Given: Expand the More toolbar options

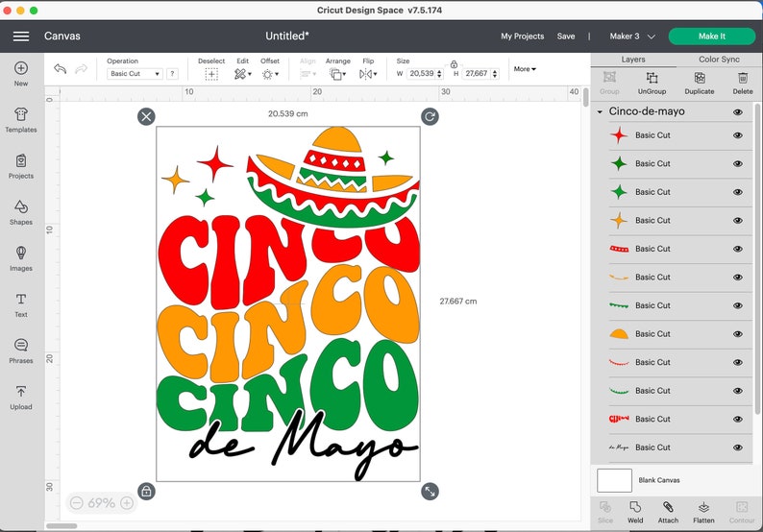Looking at the screenshot, I should point(525,69).
